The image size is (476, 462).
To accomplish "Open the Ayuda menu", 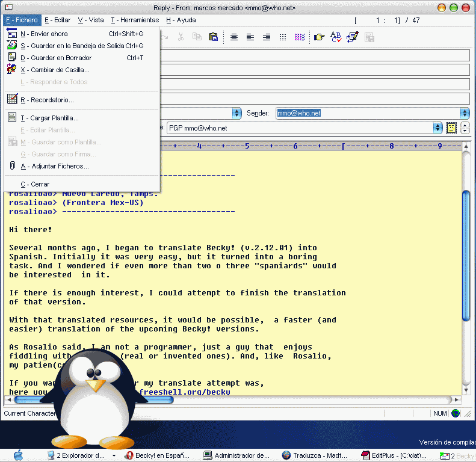I will (181, 20).
